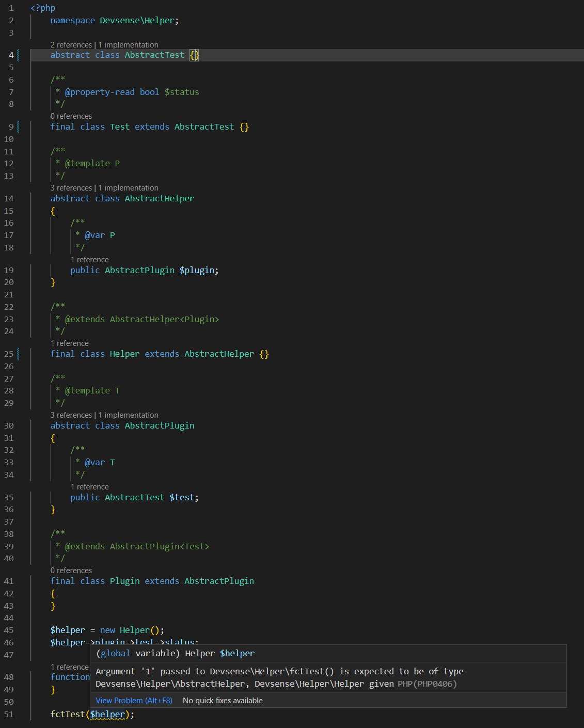Click the underlined $helper argument in fctTest call

[107, 715]
